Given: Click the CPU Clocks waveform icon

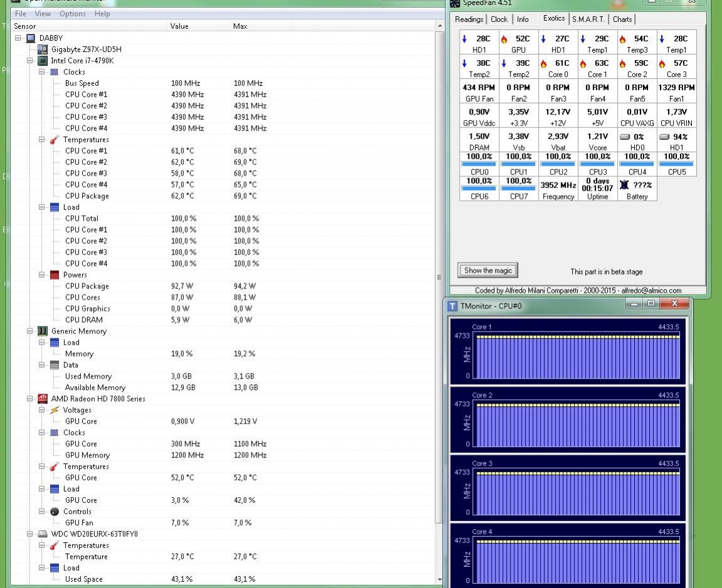Looking at the screenshot, I should (55, 71).
